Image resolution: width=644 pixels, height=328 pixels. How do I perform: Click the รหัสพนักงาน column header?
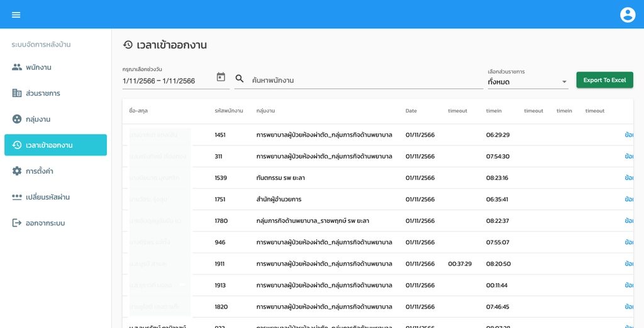point(228,111)
